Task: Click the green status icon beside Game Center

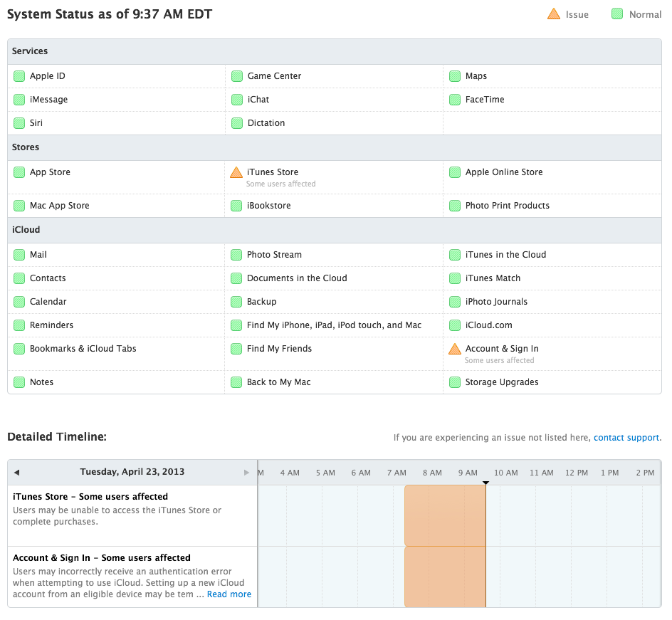Action: tap(237, 76)
